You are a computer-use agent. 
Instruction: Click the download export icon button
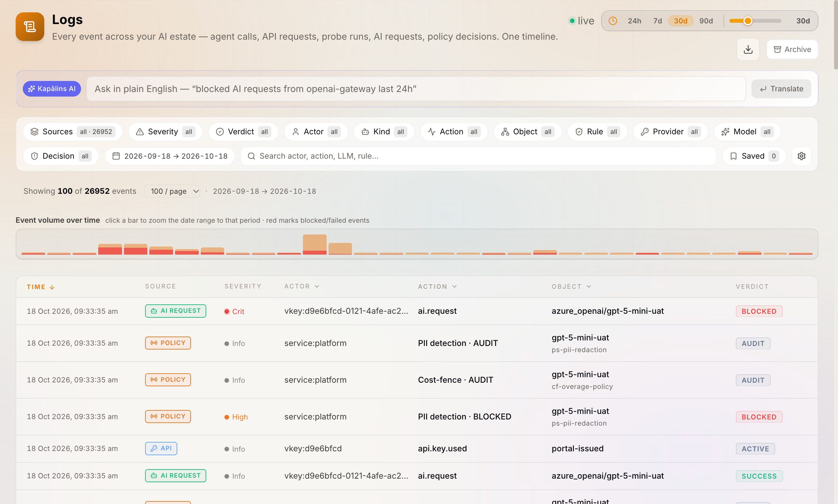point(748,49)
